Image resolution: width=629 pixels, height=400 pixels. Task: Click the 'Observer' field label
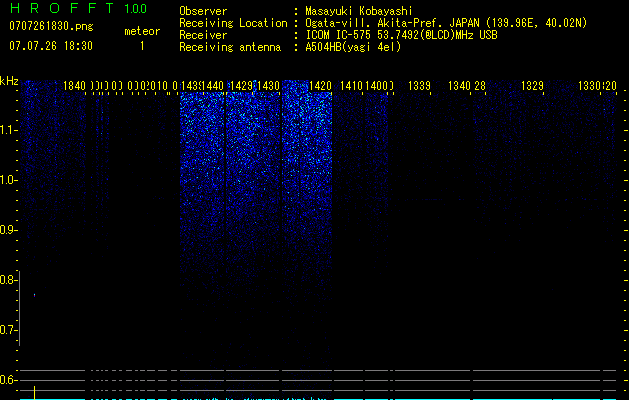(203, 11)
